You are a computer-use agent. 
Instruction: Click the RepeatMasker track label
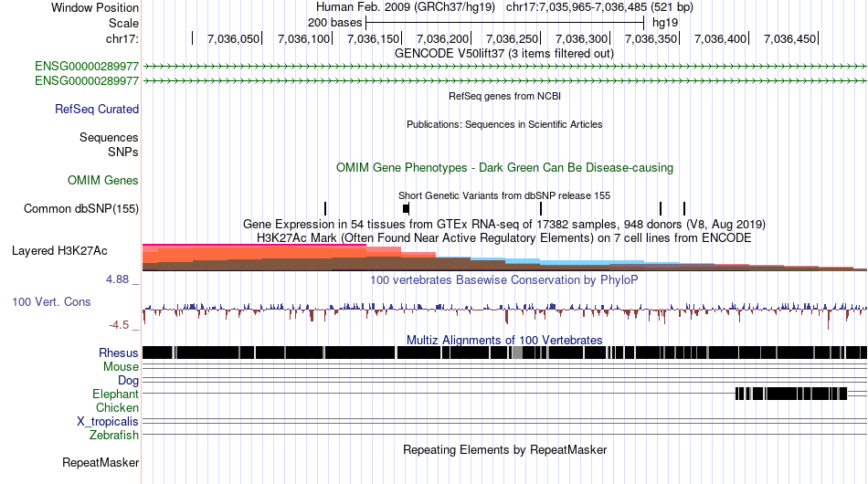click(x=101, y=462)
